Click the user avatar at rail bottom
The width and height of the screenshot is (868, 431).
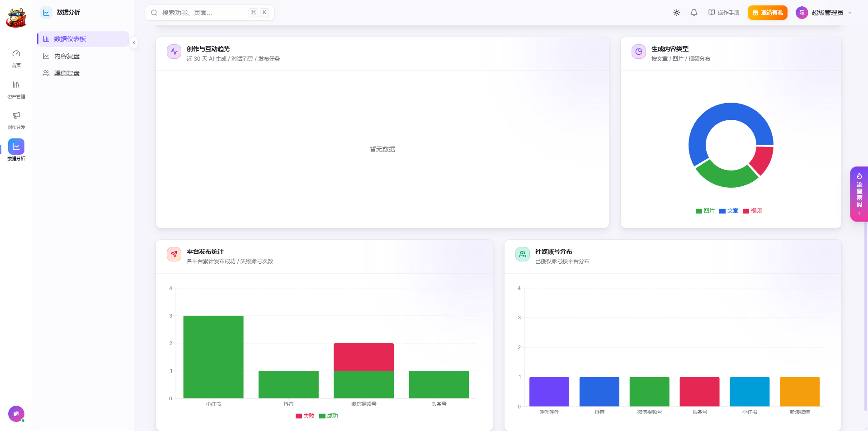click(x=16, y=414)
